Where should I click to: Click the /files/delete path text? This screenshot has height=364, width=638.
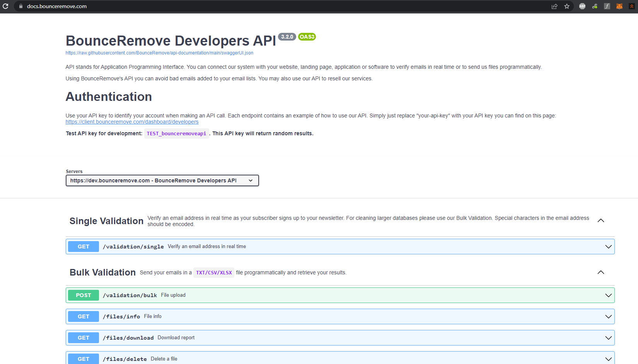click(125, 359)
